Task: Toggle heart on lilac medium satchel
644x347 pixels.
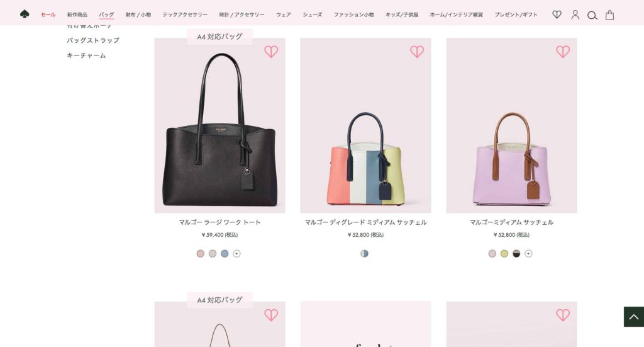Action: 563,52
